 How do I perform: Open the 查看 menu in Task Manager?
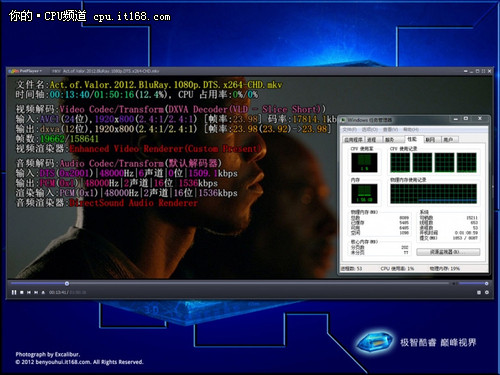(390, 129)
